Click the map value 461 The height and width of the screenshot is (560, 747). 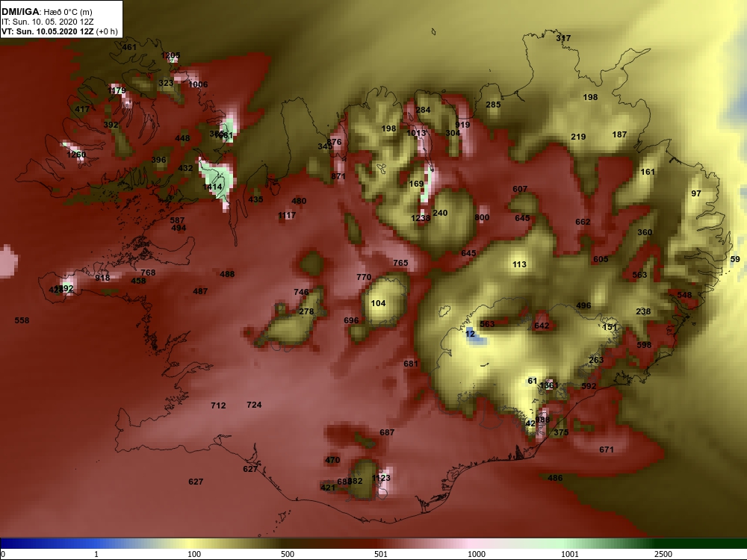point(129,47)
